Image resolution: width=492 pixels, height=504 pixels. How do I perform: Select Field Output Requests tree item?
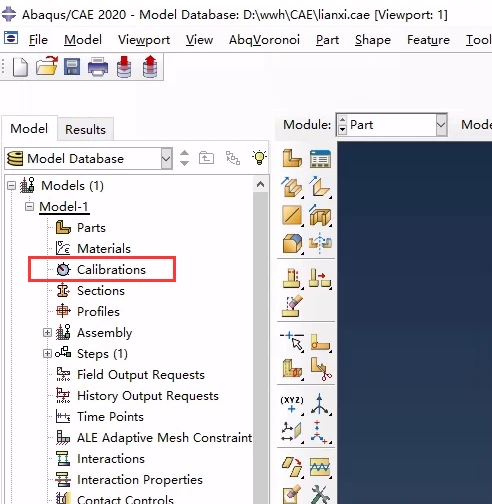141,375
